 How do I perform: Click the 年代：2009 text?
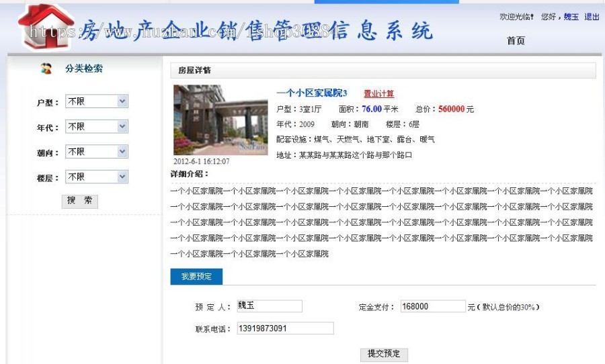(295, 124)
